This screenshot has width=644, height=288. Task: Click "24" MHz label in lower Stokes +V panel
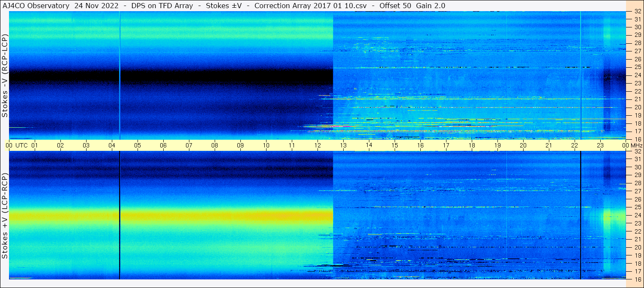coord(638,215)
